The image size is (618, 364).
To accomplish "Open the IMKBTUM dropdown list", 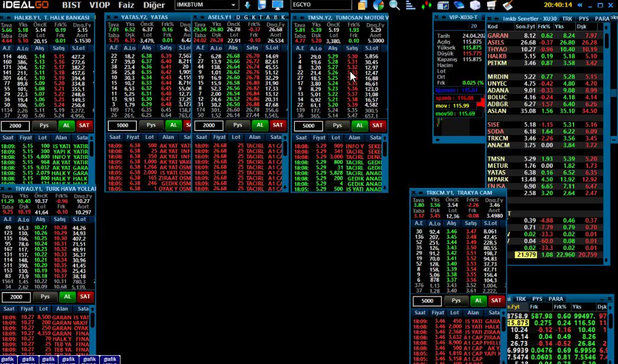I will pos(233,5).
